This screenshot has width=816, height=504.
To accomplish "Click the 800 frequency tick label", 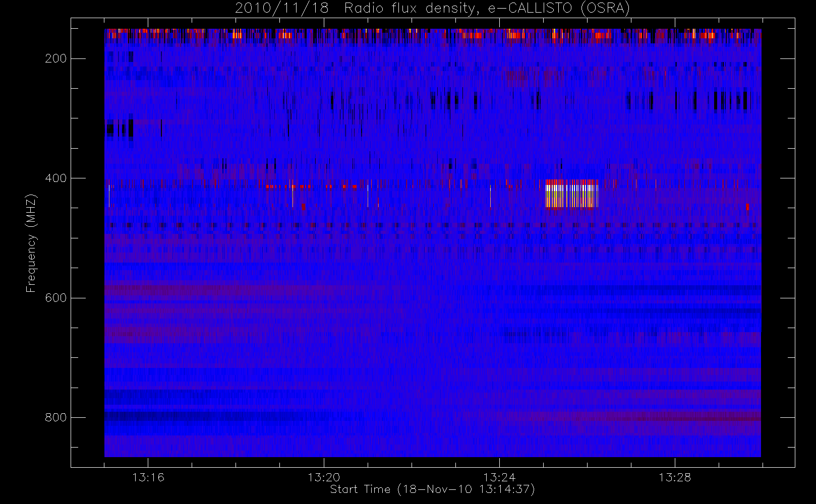I will click(55, 417).
